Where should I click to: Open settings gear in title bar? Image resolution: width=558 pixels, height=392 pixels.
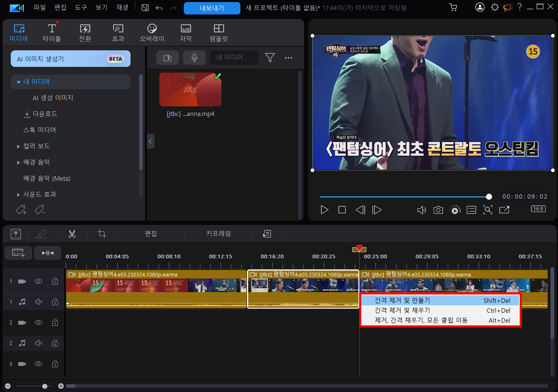coord(494,7)
